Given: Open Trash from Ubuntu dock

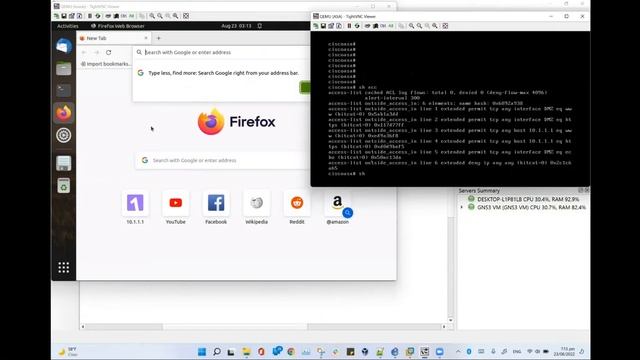Looking at the screenshot, I should coord(64,186).
